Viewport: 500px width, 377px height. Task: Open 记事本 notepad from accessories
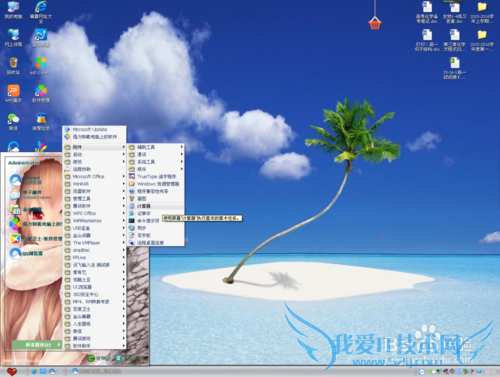pos(156,213)
